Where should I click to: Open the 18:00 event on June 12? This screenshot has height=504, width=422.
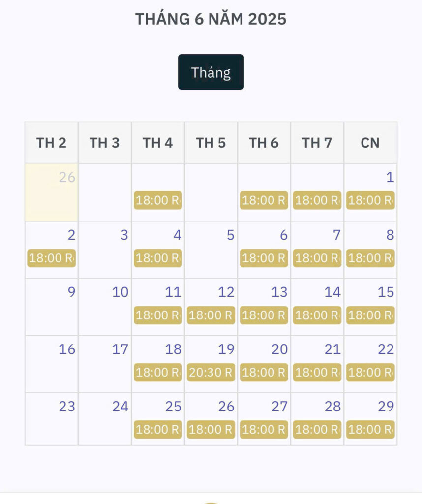point(211,315)
